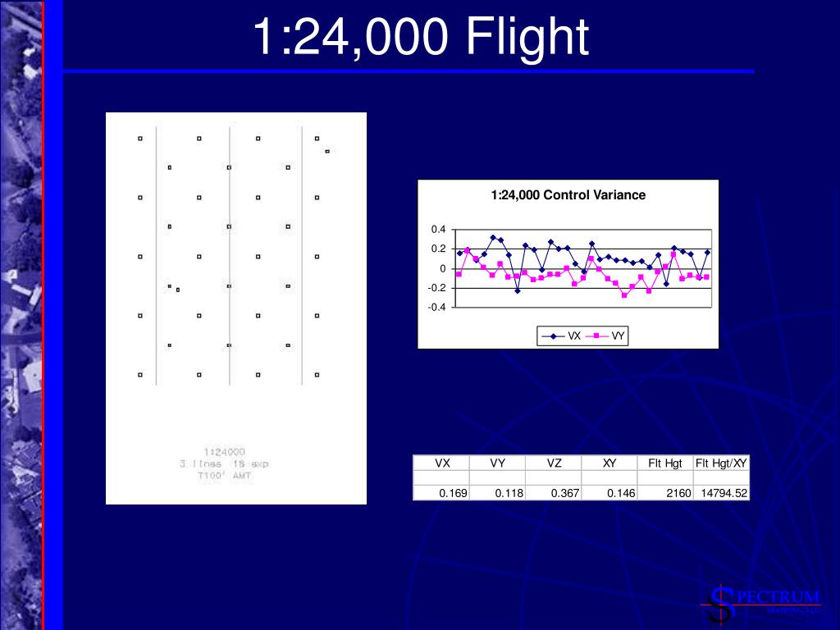Screen dimensions: 840x630
Task: Select the "1:24,000 Control Variance" chart title
Action: click(568, 195)
